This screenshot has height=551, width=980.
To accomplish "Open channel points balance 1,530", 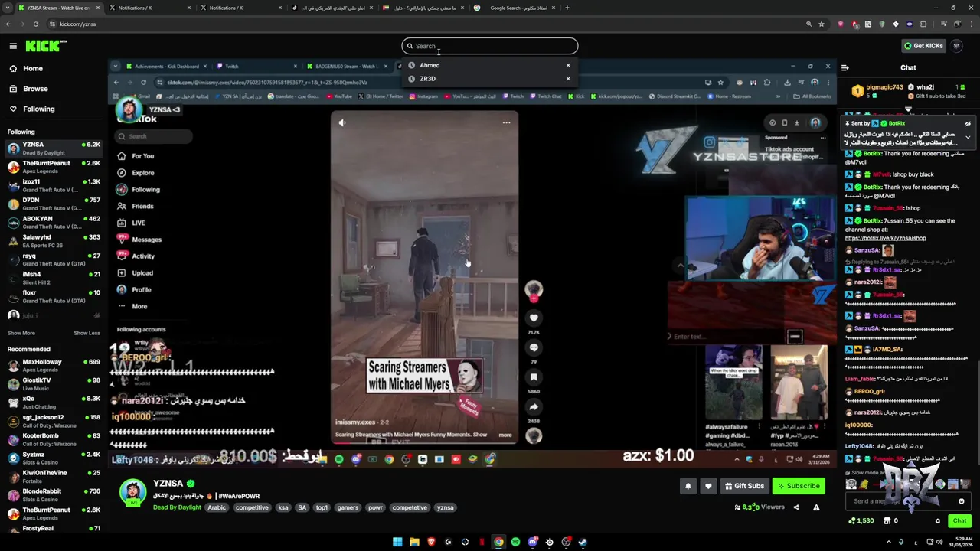I will (861, 521).
